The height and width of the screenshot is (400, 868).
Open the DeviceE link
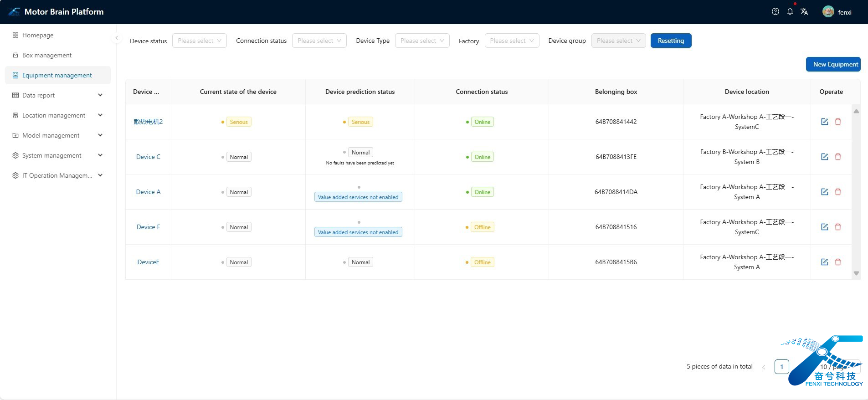148,262
